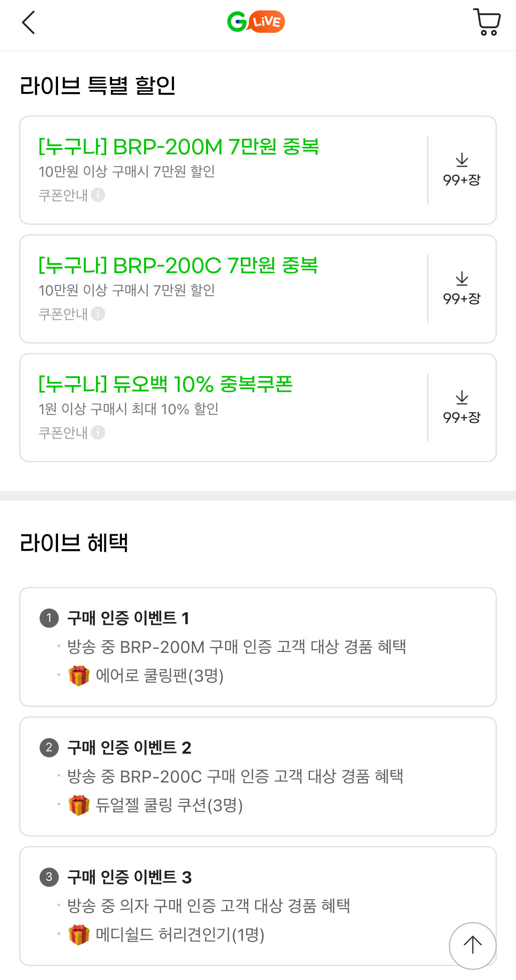Show coupon info for 듀오백 10% coupon
This screenshot has width=516, height=980.
pos(98,433)
